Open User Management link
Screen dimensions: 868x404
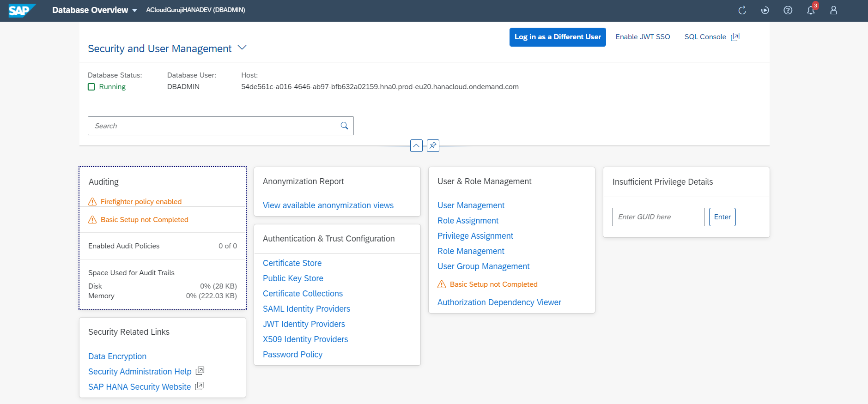coord(471,205)
